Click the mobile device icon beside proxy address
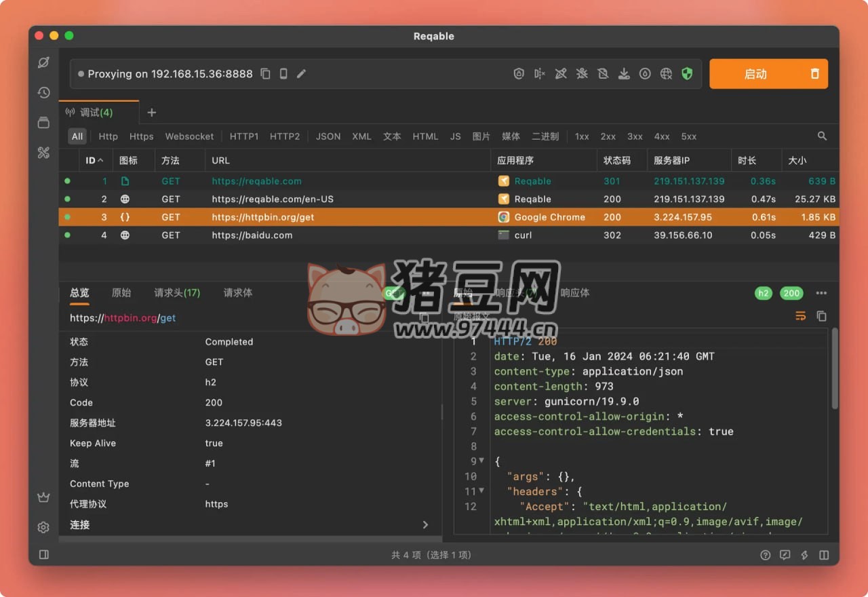 coord(283,73)
